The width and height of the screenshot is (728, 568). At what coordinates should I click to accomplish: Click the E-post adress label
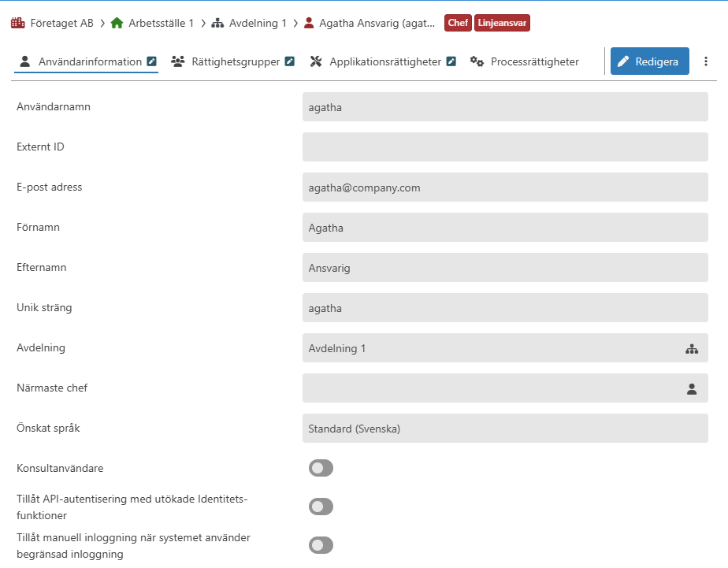coord(49,187)
